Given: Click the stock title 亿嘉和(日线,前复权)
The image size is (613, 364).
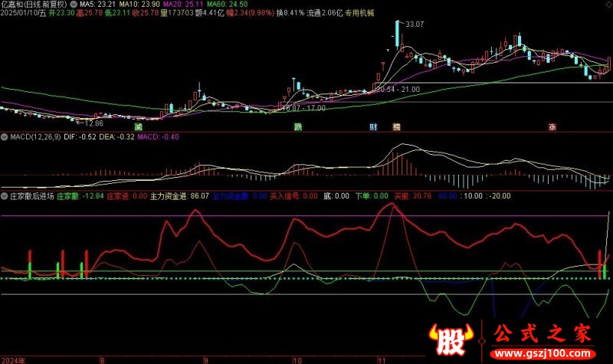Looking at the screenshot, I should (x=34, y=5).
